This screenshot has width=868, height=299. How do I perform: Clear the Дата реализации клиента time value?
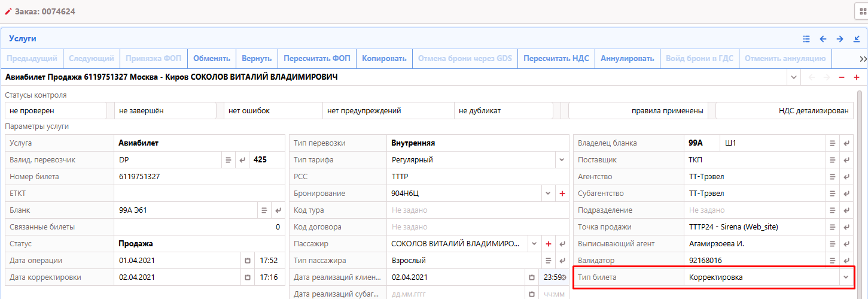click(564, 277)
